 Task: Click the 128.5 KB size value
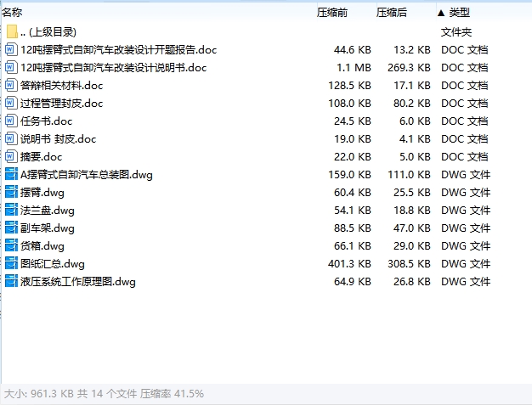(349, 86)
